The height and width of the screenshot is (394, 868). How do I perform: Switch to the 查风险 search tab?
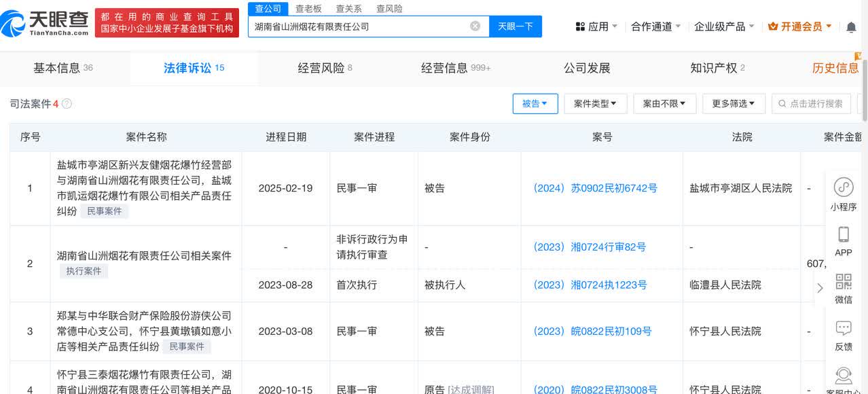(x=389, y=9)
